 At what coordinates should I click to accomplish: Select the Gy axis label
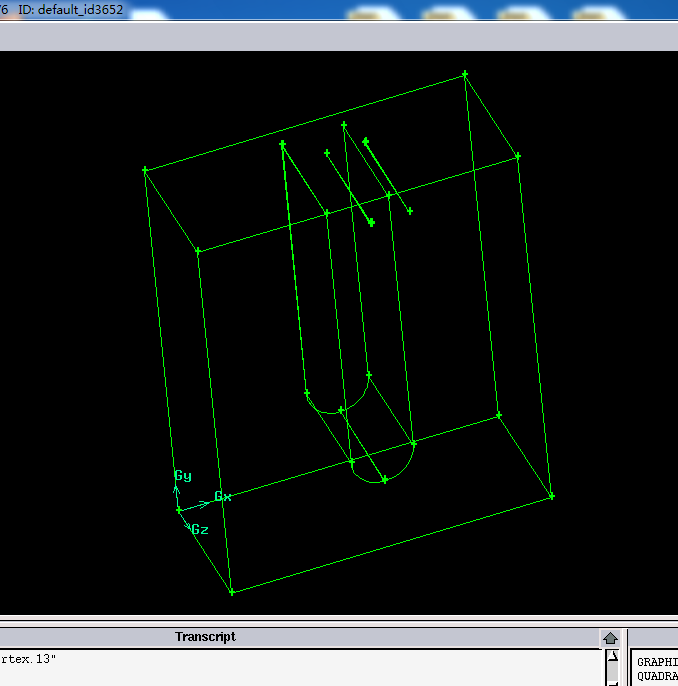coord(183,476)
